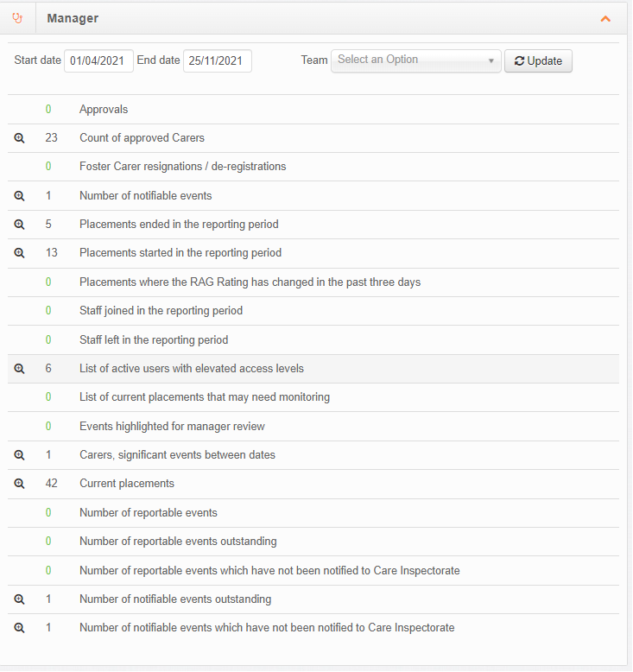Screen dimensions: 633x672
Task: Click the magnifier for active users with elevated access
Action: pyautogui.click(x=19, y=369)
